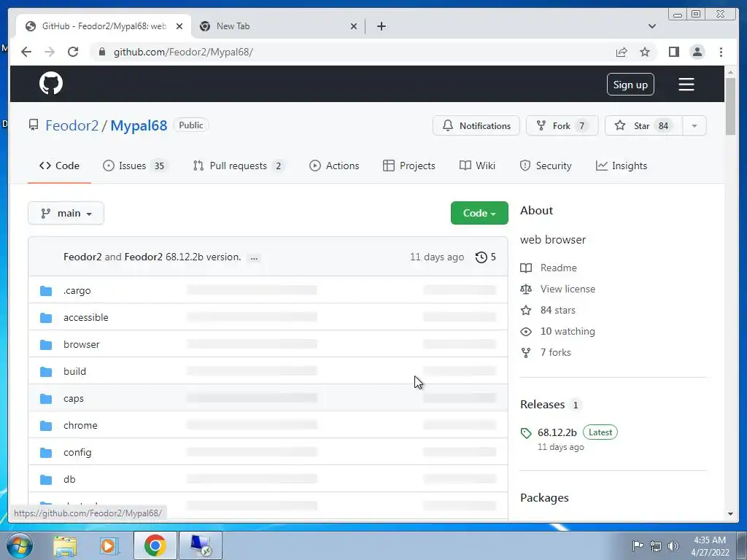The height and width of the screenshot is (560, 747).
Task: Open the Security tab
Action: click(546, 166)
